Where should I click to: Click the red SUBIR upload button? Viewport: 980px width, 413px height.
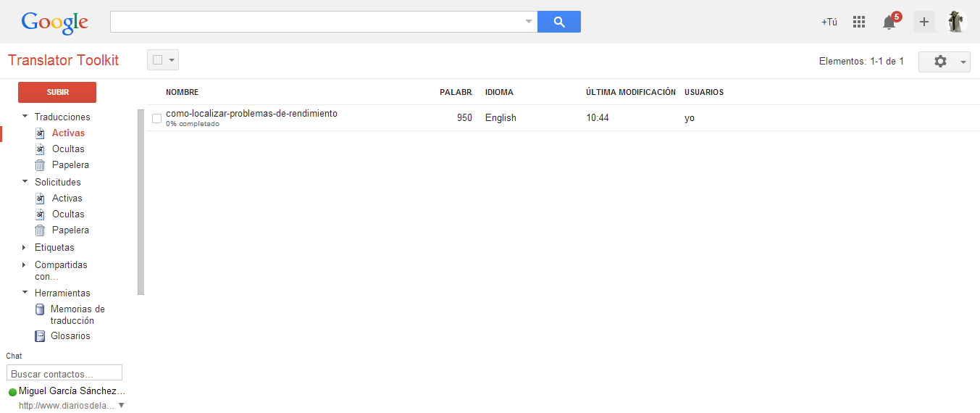click(57, 93)
